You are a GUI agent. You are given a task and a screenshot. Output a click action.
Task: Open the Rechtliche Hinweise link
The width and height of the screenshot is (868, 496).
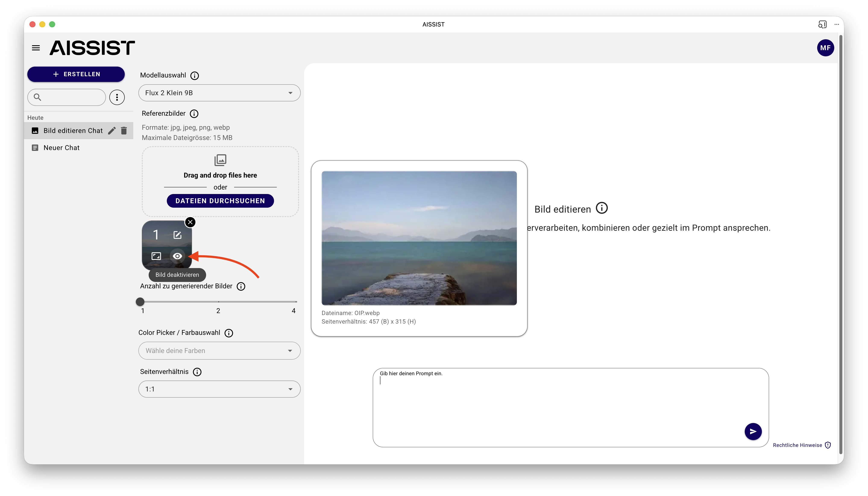798,445
